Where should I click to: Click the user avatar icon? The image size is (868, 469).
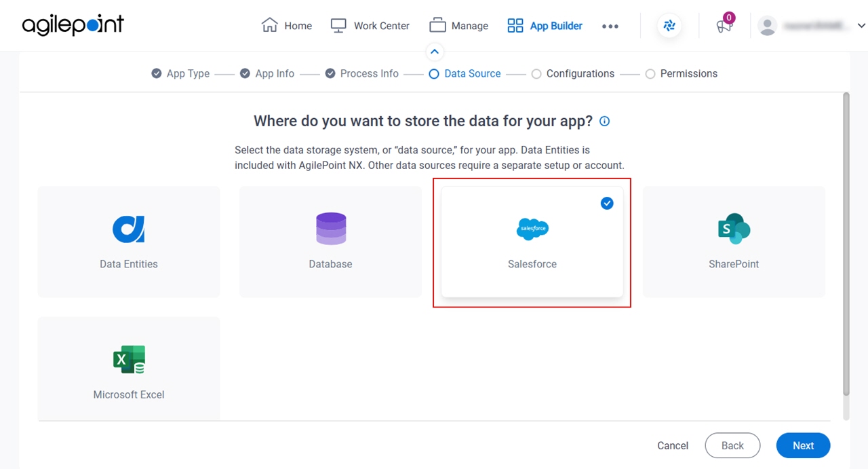pyautogui.click(x=767, y=26)
